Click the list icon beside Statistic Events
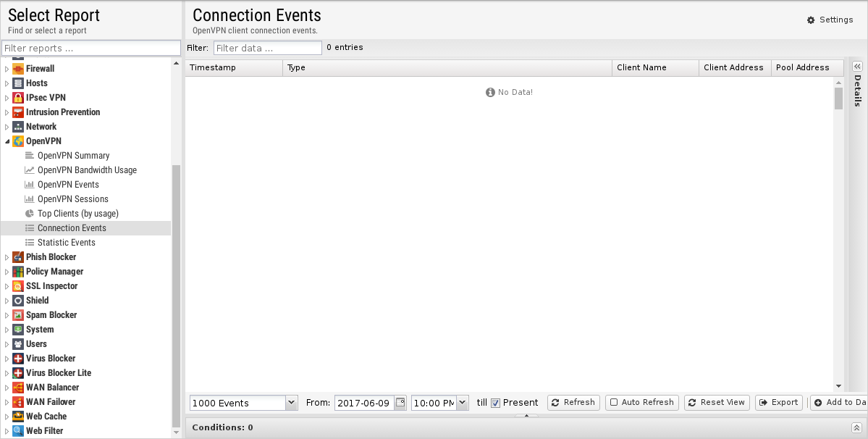This screenshot has width=868, height=439. [x=30, y=243]
